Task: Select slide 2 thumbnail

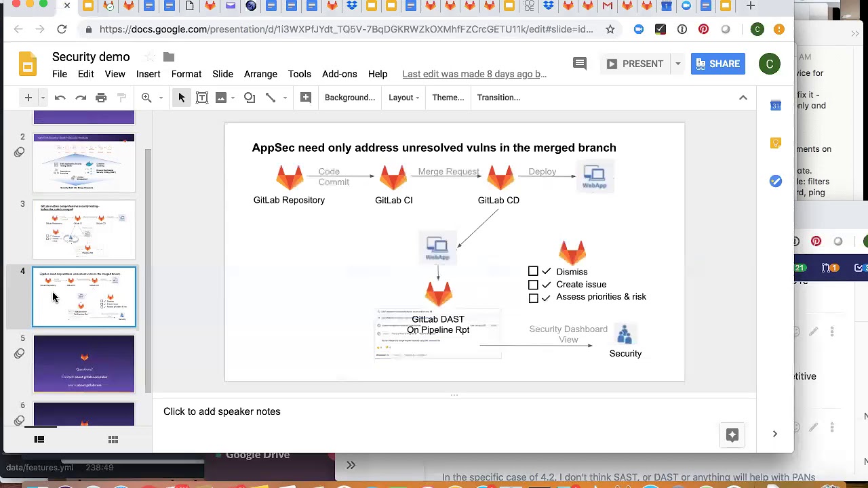Action: coord(84,163)
